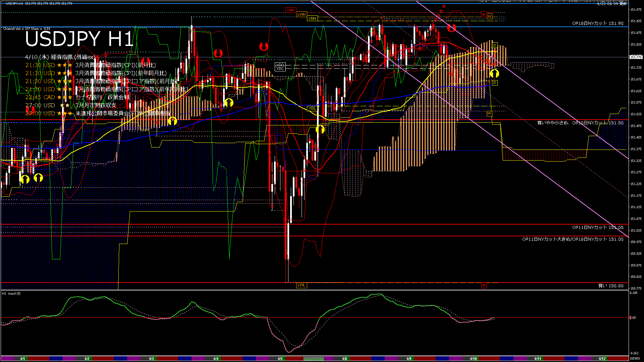Select the yellow YDL level tag

[312, 109]
